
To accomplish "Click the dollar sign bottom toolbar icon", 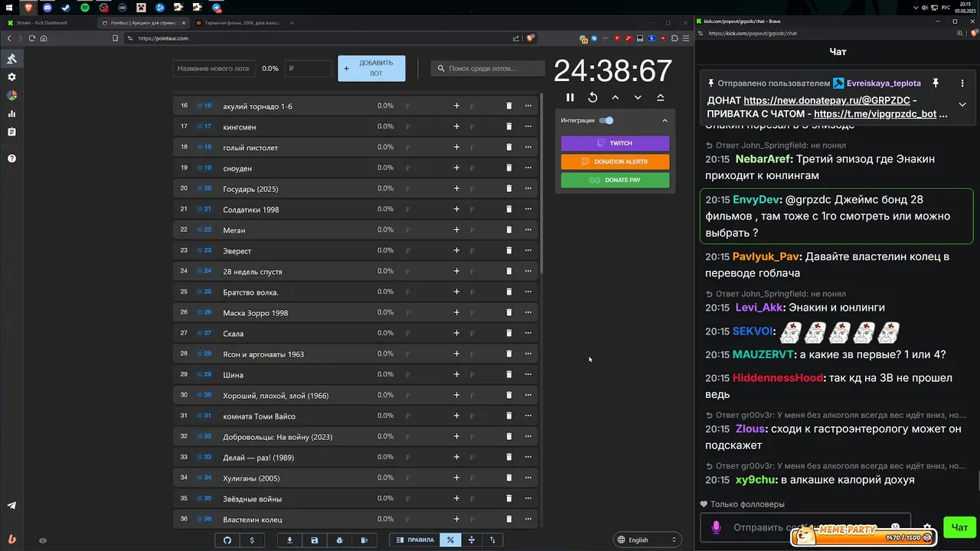I will [x=252, y=540].
